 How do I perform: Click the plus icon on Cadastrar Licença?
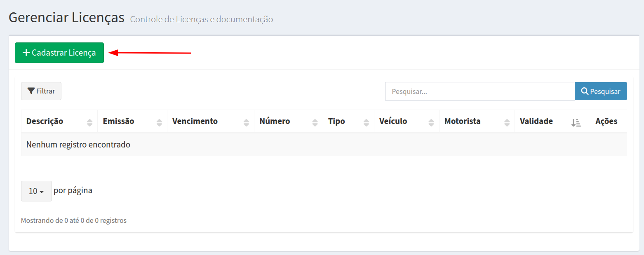point(26,53)
